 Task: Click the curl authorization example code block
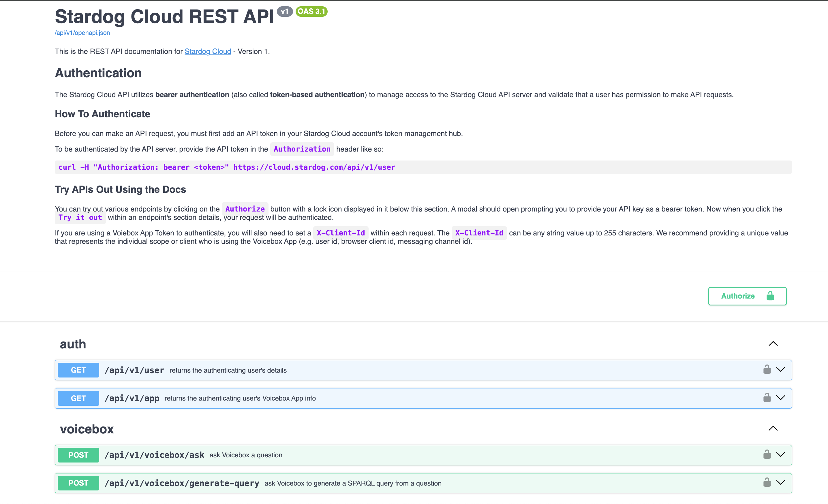[226, 167]
